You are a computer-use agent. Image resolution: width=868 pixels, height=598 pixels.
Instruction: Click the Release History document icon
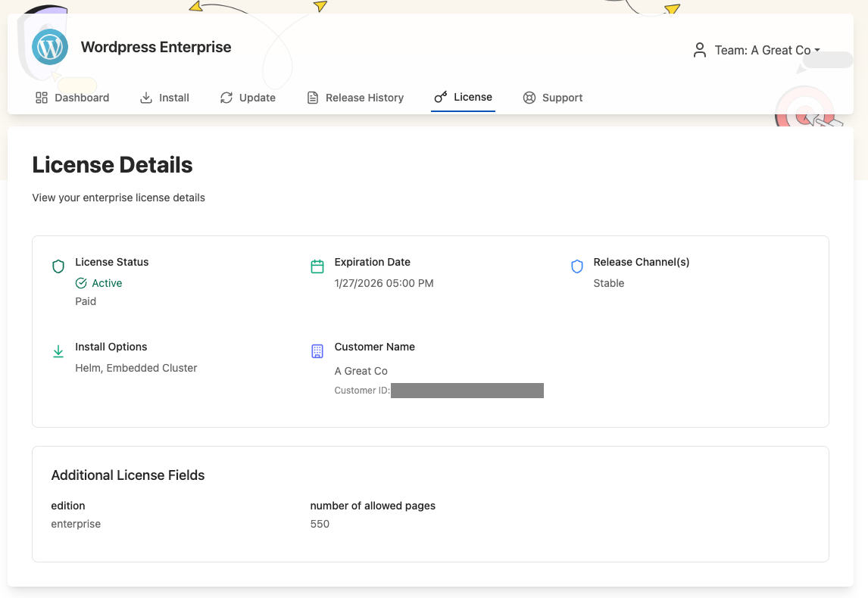click(x=311, y=97)
